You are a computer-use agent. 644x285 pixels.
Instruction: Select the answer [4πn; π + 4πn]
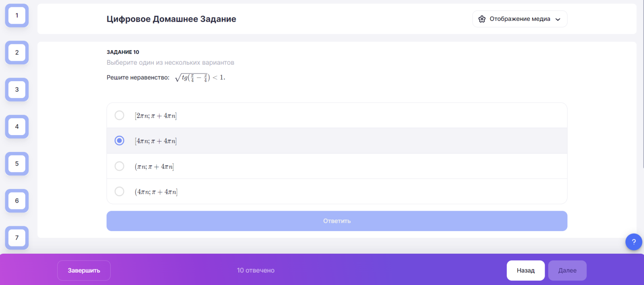click(x=337, y=141)
